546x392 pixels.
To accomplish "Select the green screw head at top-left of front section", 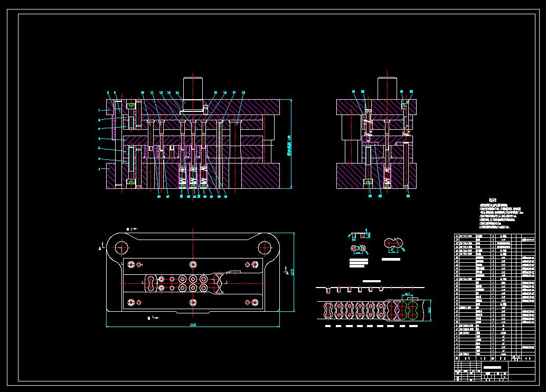I will (x=131, y=105).
